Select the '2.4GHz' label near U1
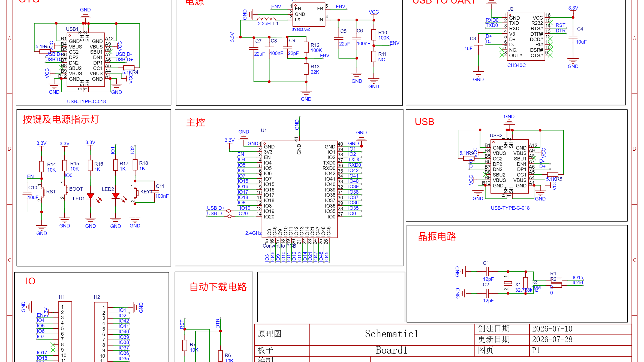 [253, 233]
